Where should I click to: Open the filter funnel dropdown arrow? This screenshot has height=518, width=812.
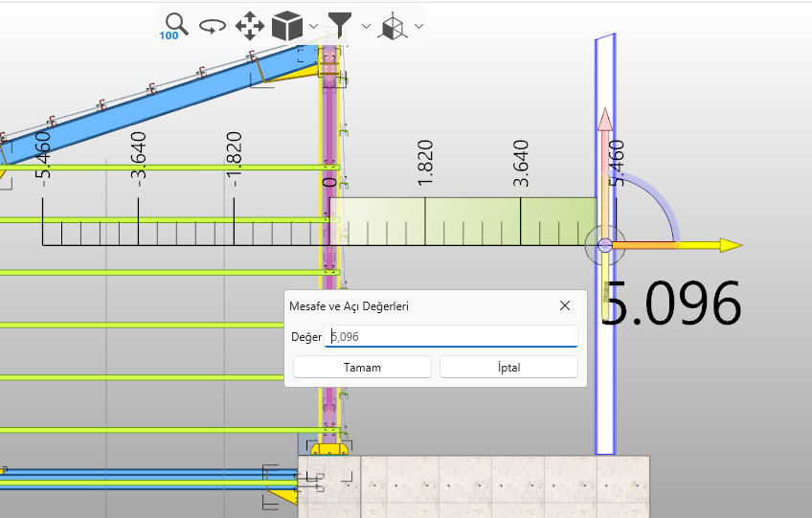(366, 27)
